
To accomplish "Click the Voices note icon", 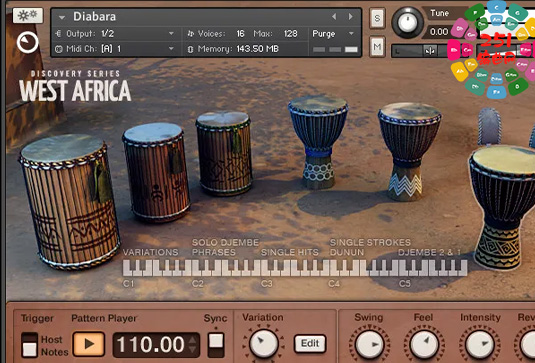I will click(x=191, y=33).
